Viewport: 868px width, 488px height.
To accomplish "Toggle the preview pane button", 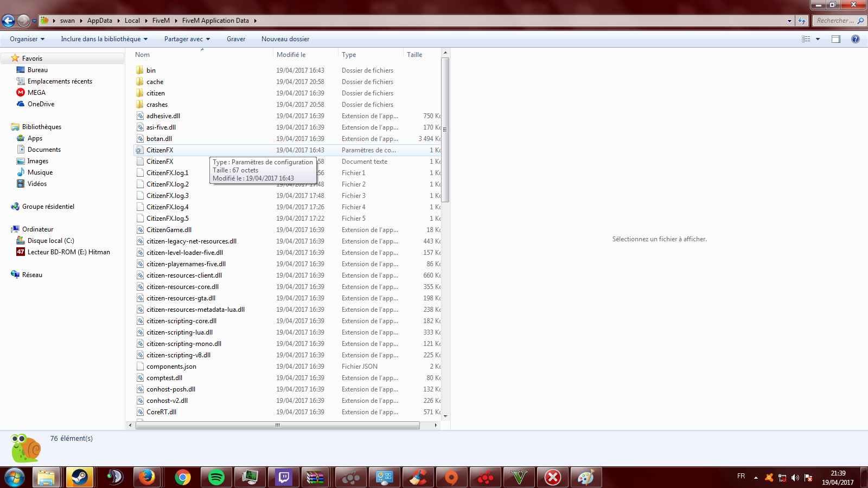I will (835, 39).
